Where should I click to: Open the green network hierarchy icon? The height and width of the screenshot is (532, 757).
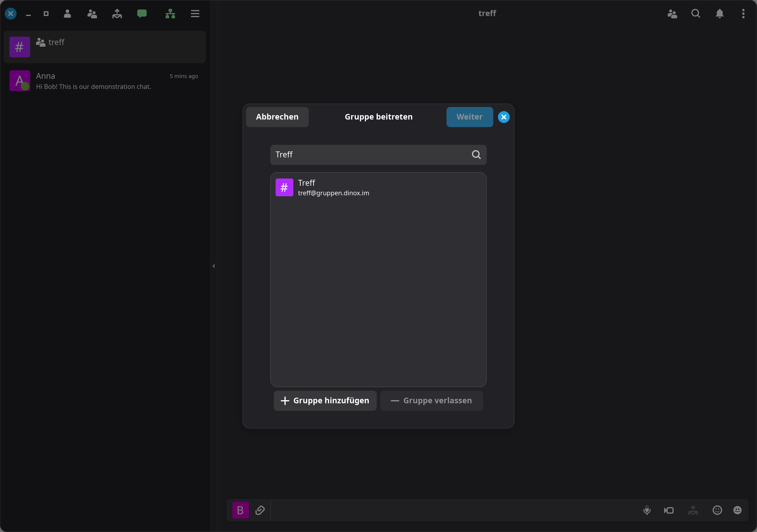(170, 14)
